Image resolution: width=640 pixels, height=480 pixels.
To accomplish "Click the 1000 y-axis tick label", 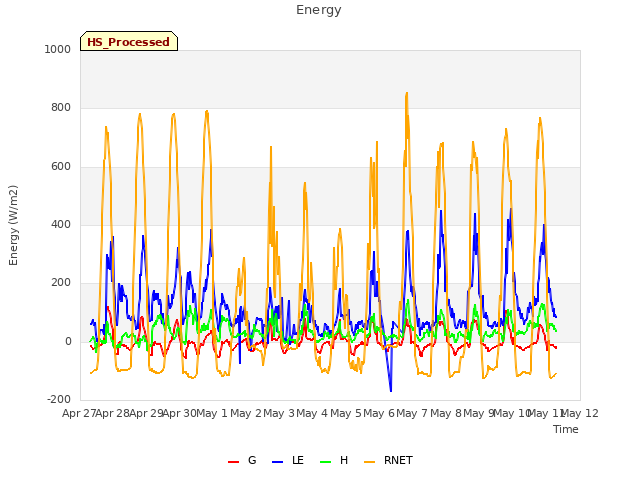I will [58, 49].
